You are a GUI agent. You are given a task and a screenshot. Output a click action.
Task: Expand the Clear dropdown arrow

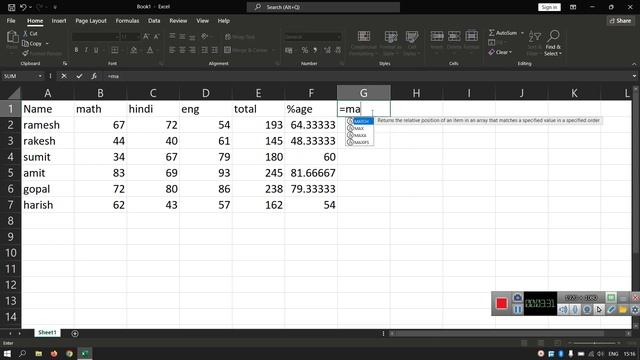(x=510, y=52)
